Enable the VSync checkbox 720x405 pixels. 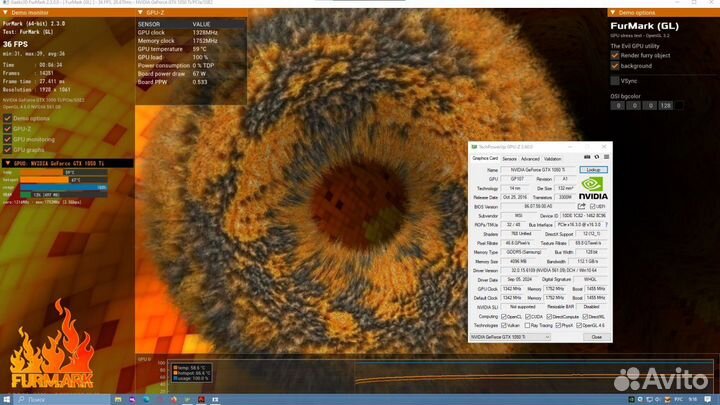click(615, 81)
